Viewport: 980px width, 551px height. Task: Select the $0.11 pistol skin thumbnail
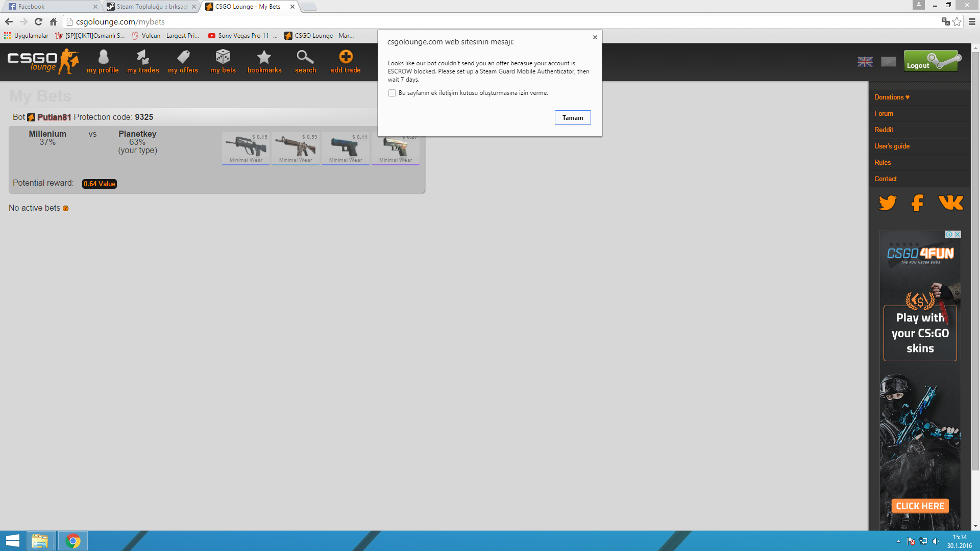point(346,148)
